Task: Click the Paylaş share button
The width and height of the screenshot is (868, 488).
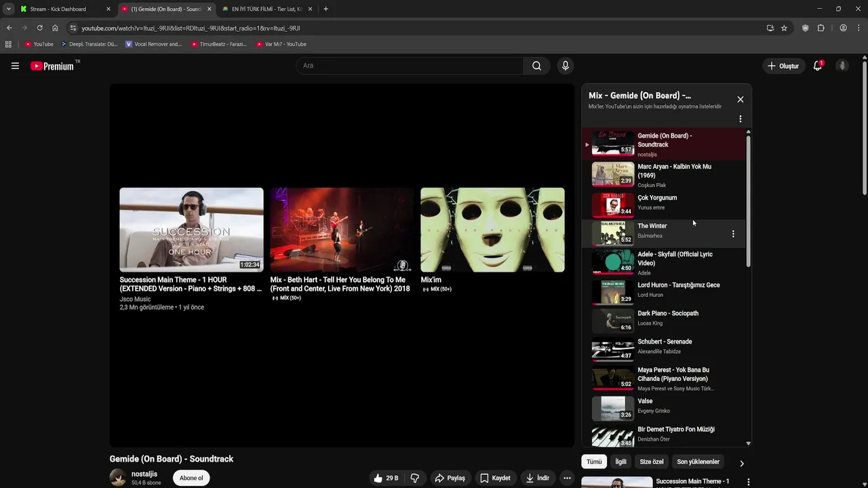Action: tap(450, 478)
